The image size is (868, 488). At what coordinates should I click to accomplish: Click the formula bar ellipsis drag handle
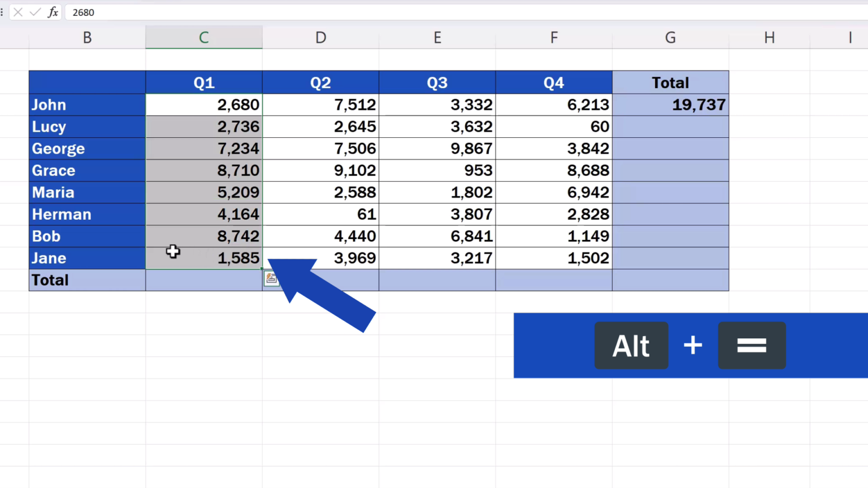coord(3,12)
